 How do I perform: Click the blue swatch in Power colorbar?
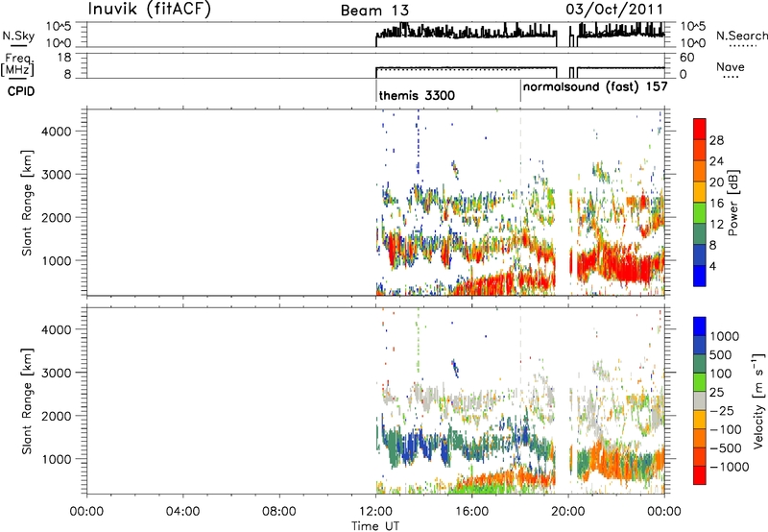(700, 276)
